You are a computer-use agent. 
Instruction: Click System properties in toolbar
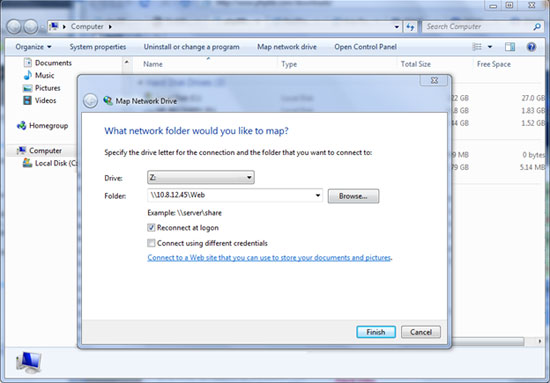tap(98, 47)
